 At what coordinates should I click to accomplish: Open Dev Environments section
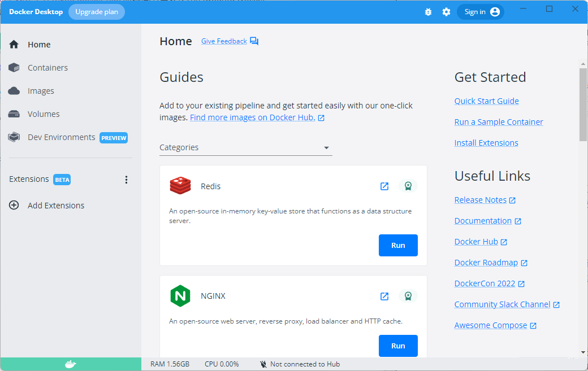tap(62, 137)
